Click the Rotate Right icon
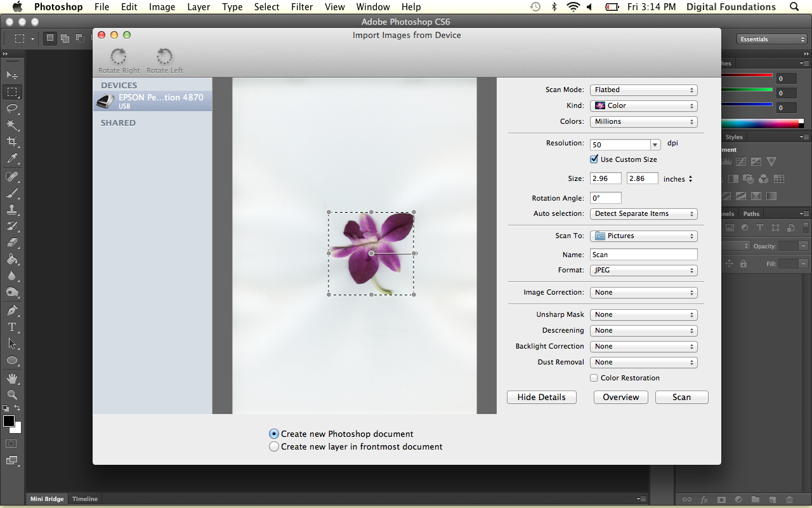The width and height of the screenshot is (812, 508). click(x=119, y=57)
